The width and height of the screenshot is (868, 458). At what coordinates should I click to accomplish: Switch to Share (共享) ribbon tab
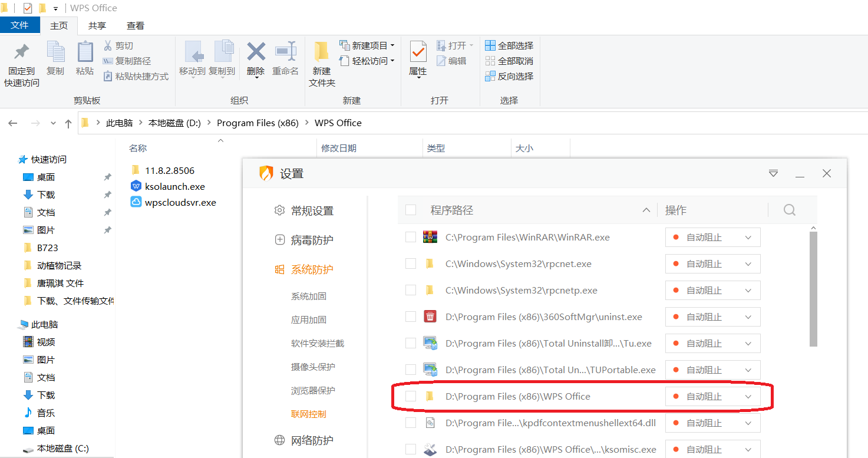pyautogui.click(x=97, y=25)
